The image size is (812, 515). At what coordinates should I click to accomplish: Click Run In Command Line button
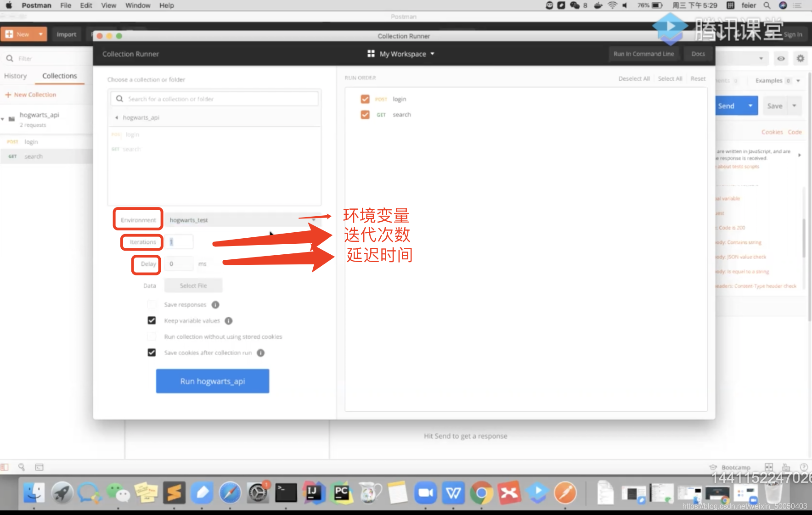pyautogui.click(x=644, y=54)
